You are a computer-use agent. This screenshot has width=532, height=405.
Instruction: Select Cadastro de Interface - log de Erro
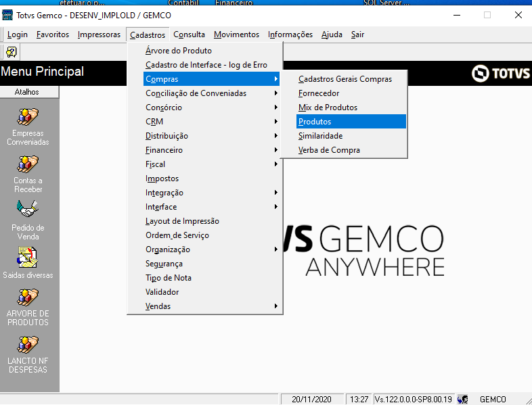click(x=204, y=65)
